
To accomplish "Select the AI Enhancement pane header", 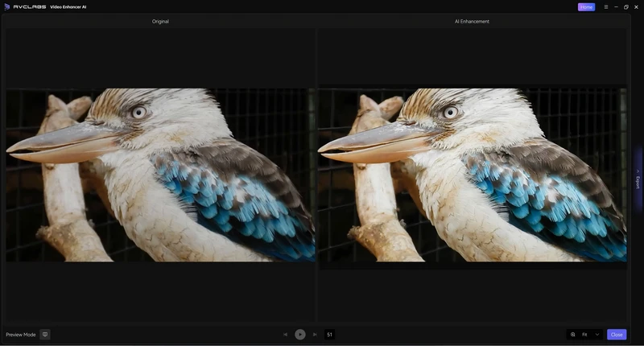I will tap(472, 22).
